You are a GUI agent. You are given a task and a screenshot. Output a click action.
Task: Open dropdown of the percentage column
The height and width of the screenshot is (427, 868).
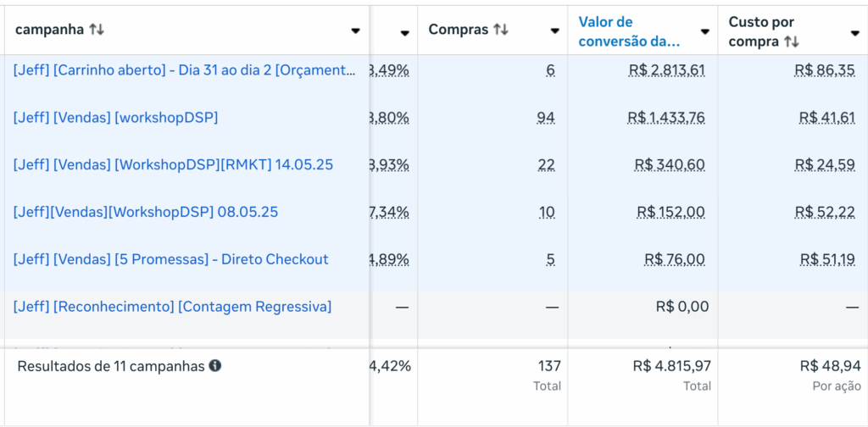404,31
